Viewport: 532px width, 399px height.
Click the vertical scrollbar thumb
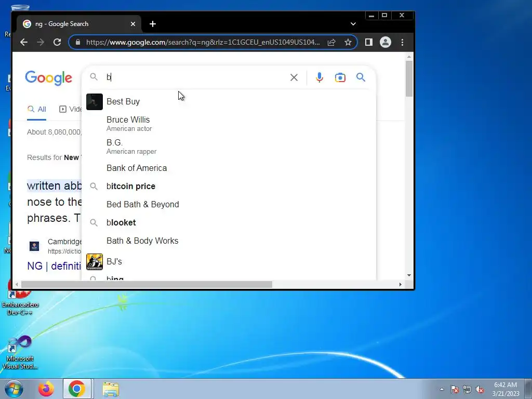tap(409, 78)
